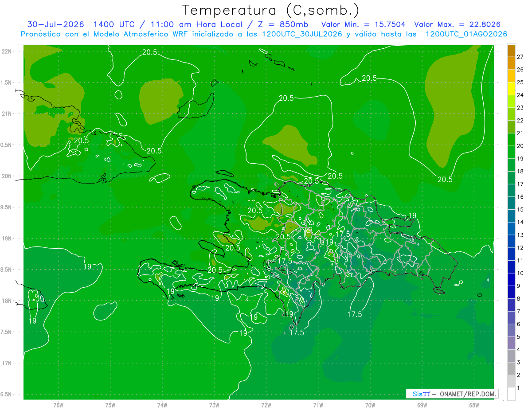The image size is (532, 411).
Task: Click the '20N' latitude axis label
Action: [x=7, y=176]
